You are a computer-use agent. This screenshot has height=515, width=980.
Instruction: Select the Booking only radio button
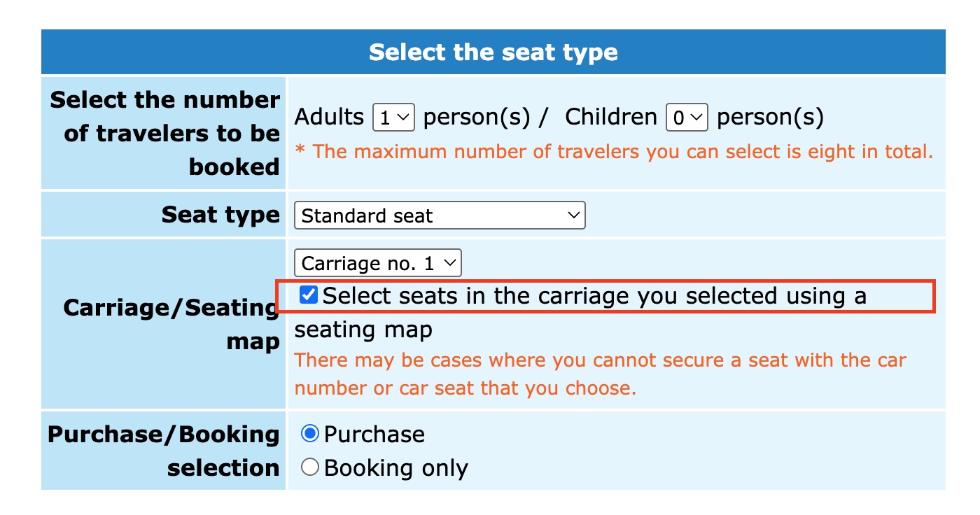309,467
